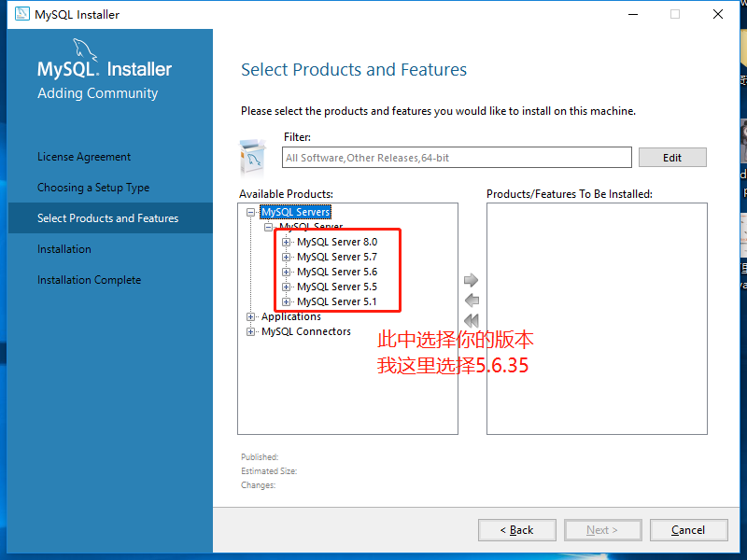Image resolution: width=747 pixels, height=560 pixels.
Task: Minimize the MySQL Installer window
Action: pos(633,14)
